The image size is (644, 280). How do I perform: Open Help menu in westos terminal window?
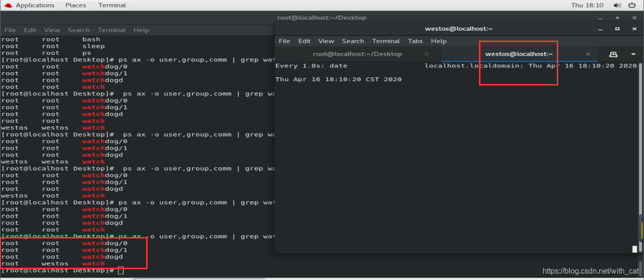coord(439,41)
